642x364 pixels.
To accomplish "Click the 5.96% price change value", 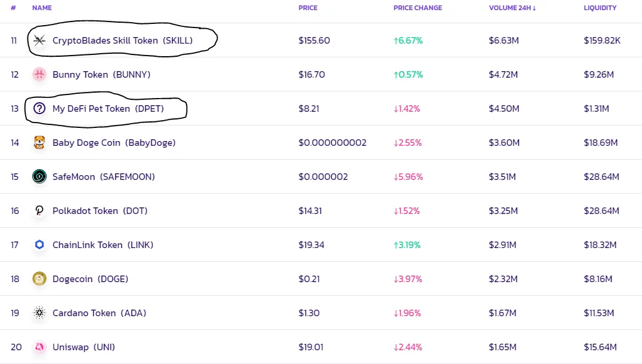I will pos(408,176).
